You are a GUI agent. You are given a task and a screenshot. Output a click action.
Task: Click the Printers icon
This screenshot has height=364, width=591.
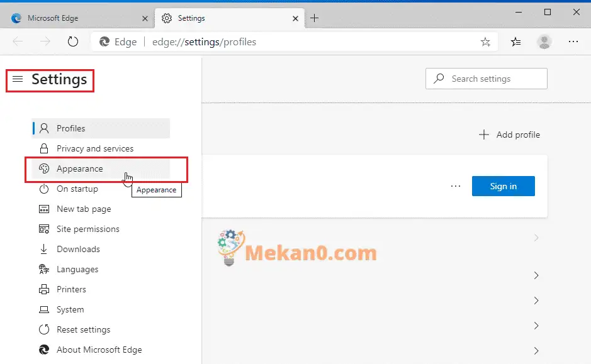[44, 289]
